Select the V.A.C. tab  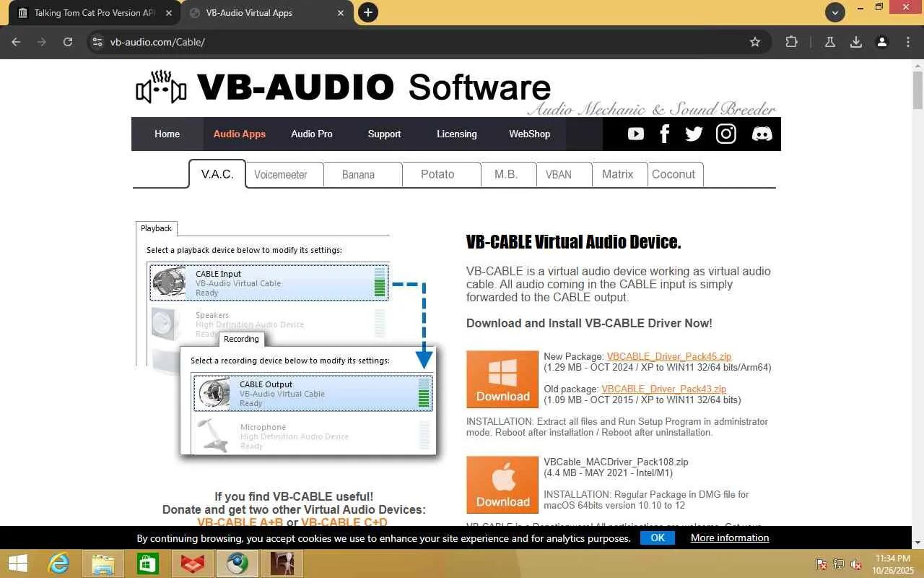point(217,174)
